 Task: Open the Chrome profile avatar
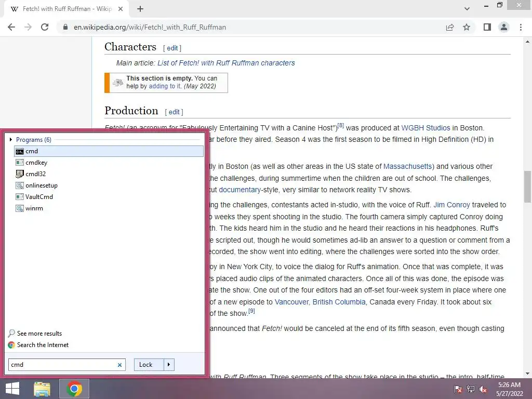(x=504, y=27)
